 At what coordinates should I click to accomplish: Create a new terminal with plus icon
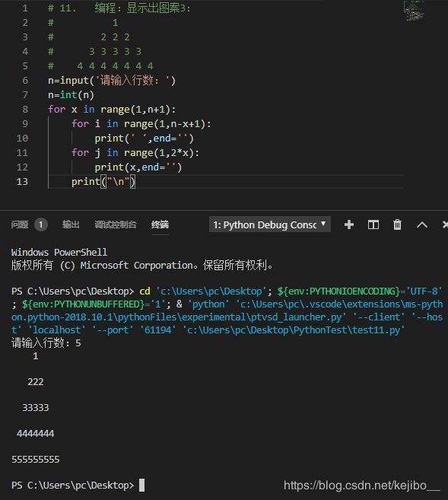click(x=349, y=225)
